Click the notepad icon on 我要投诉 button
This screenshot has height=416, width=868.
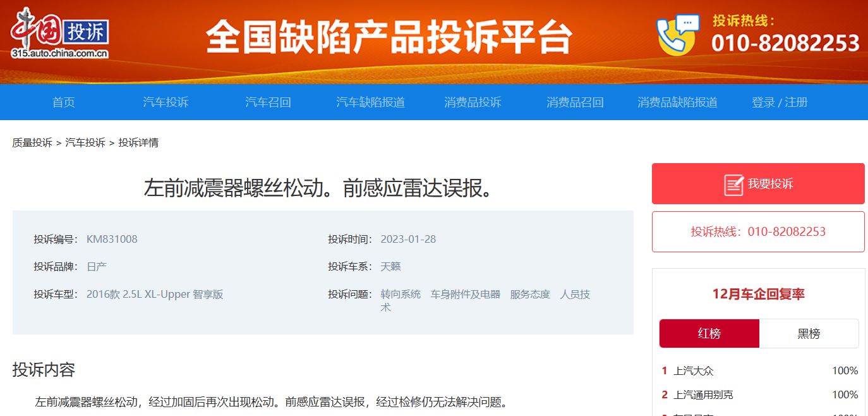point(733,184)
